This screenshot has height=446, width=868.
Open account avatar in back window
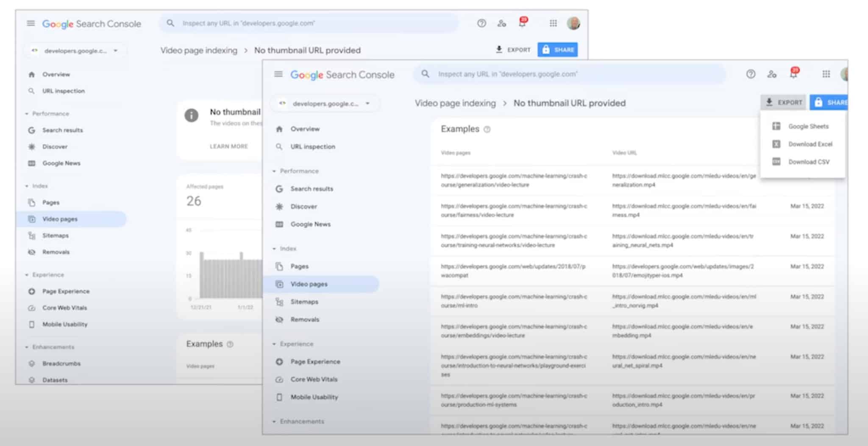[x=573, y=23]
